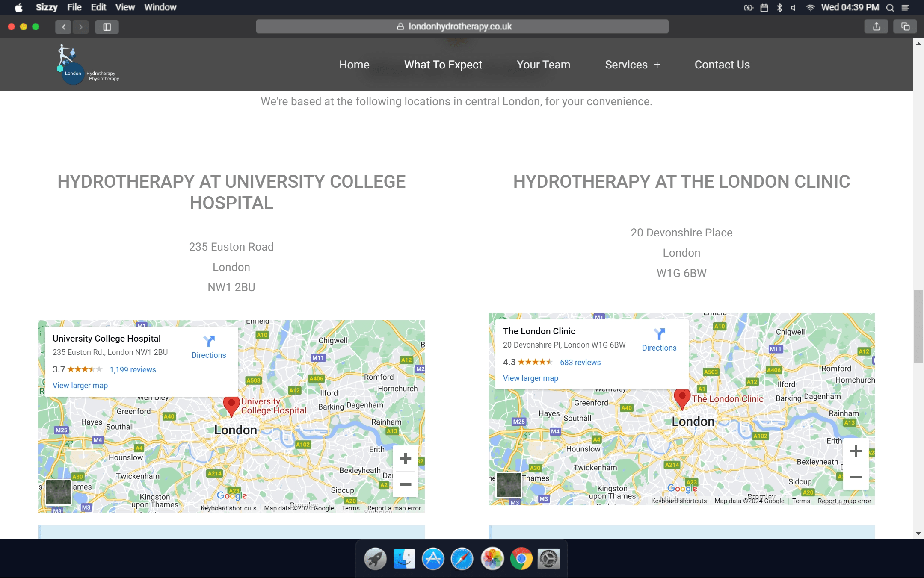The height and width of the screenshot is (578, 924).
Task: Open the Window menu in menu bar
Action: pos(160,7)
